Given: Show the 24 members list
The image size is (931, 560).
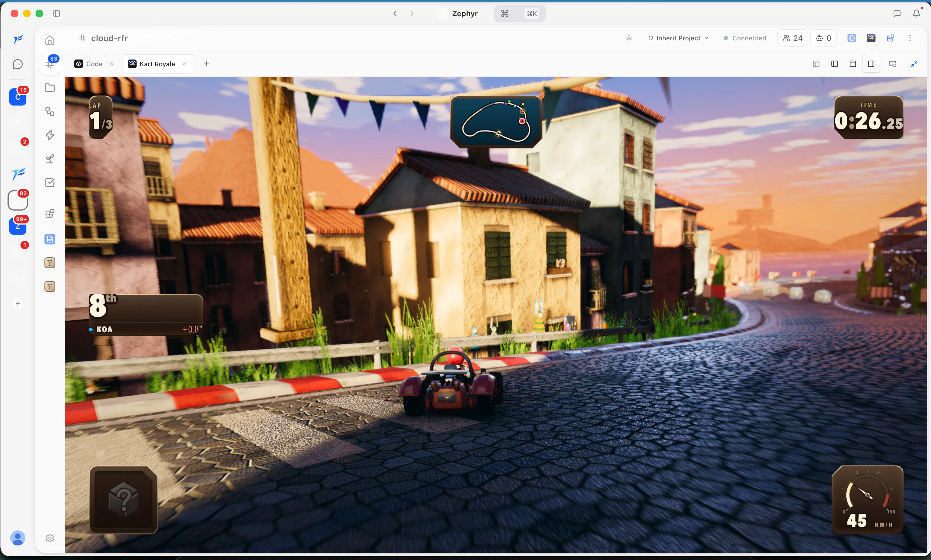Looking at the screenshot, I should point(793,38).
